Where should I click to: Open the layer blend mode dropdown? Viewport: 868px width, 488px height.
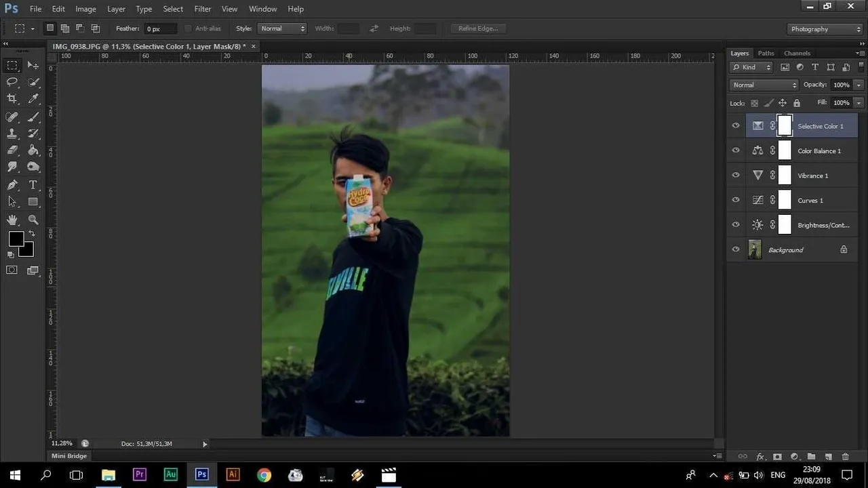pyautogui.click(x=764, y=85)
